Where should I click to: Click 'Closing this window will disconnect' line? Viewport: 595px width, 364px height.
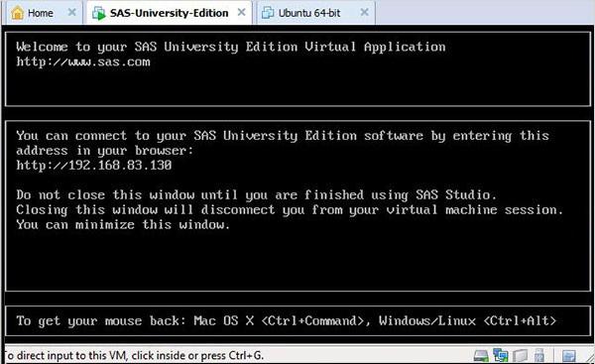290,210
